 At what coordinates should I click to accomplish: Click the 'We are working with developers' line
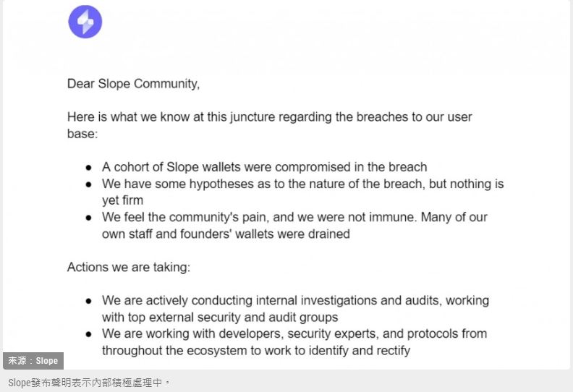(294, 333)
